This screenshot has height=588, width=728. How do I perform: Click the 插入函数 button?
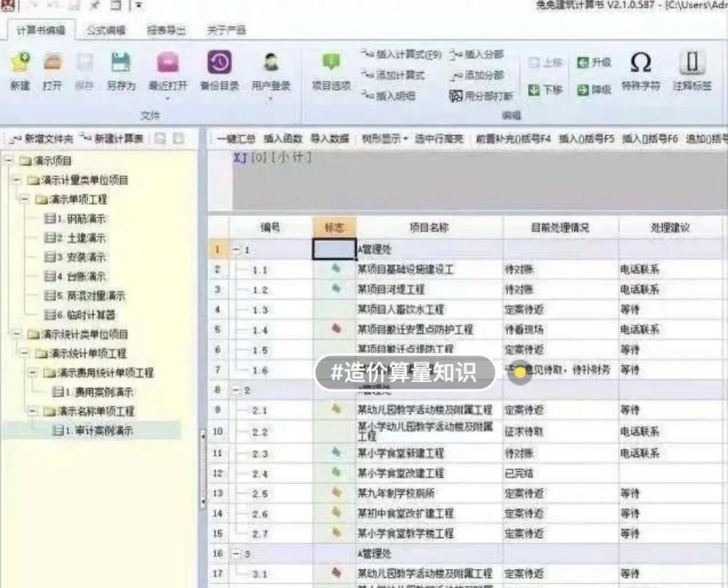(x=283, y=139)
